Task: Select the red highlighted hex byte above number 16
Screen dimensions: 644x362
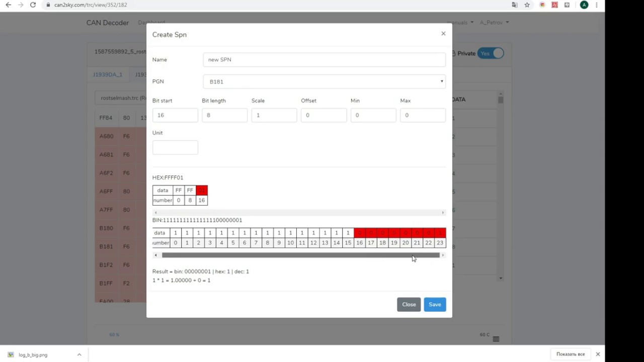Action: 201,191
